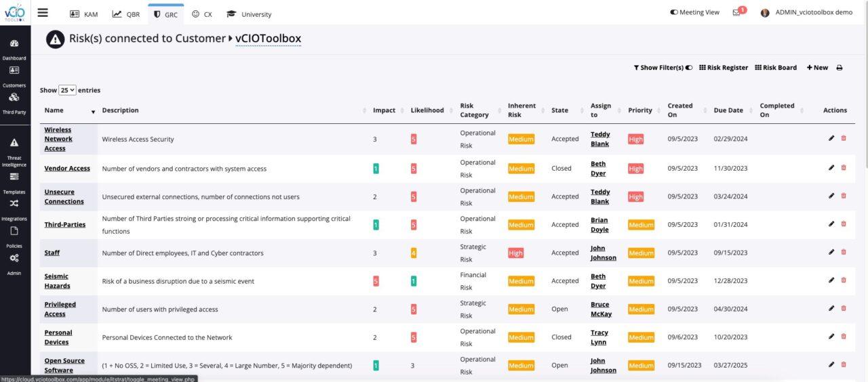Image resolution: width=868 pixels, height=382 pixels.
Task: Switch to the GRC tab
Action: click(x=165, y=14)
